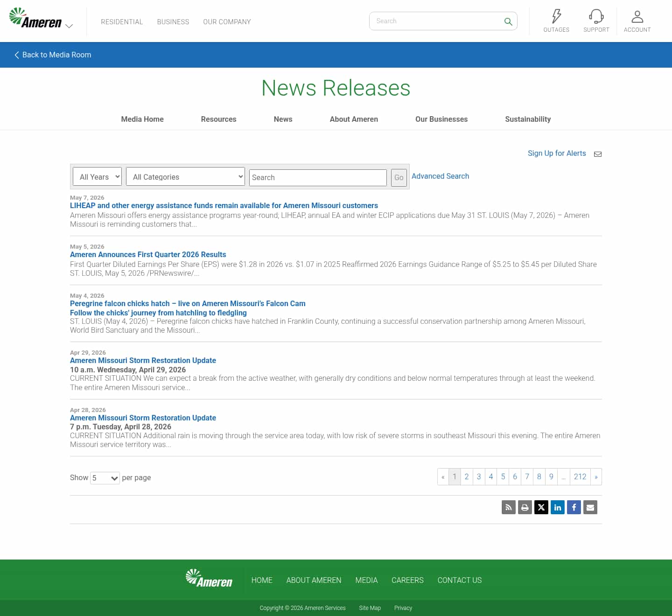Viewport: 672px width, 616px height.
Task: Go to page 2 of results
Action: pos(467,477)
